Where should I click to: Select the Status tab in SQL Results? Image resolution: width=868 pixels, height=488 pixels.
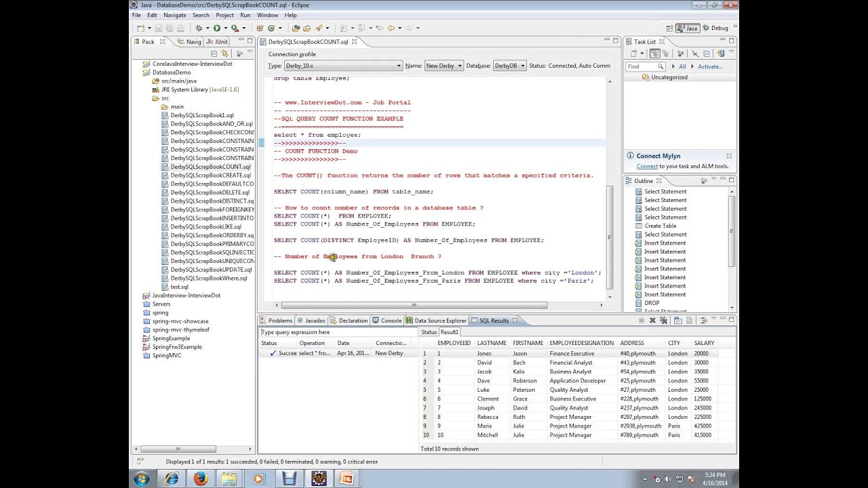click(429, 332)
